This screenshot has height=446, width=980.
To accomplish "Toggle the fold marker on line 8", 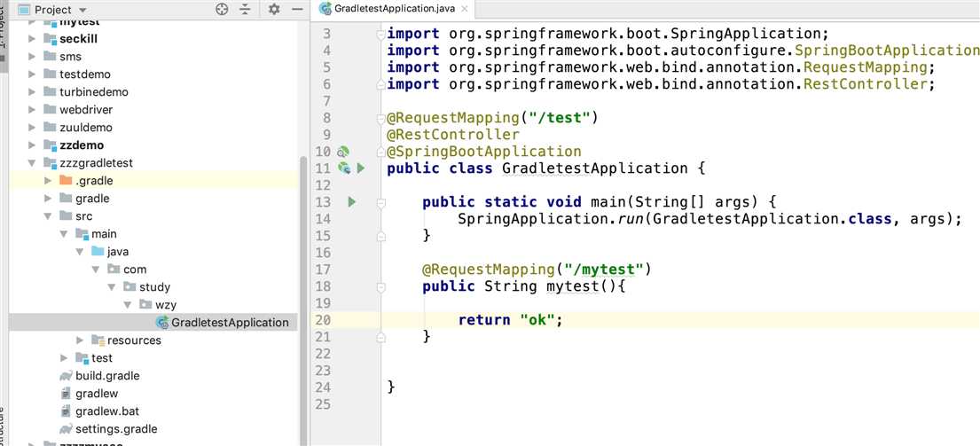I will 380,118.
